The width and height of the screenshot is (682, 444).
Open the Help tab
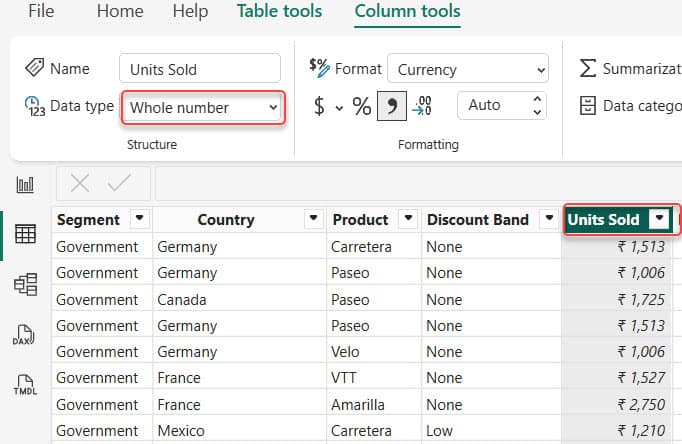pos(190,12)
